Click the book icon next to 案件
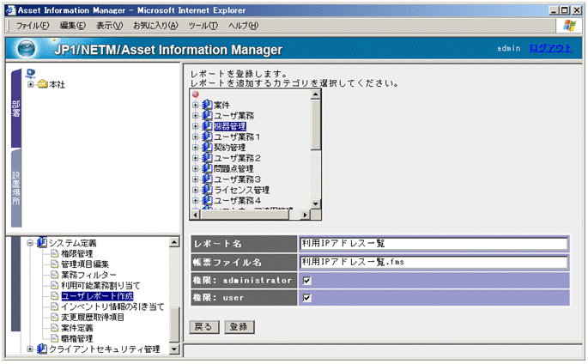The image size is (588, 364). point(207,105)
